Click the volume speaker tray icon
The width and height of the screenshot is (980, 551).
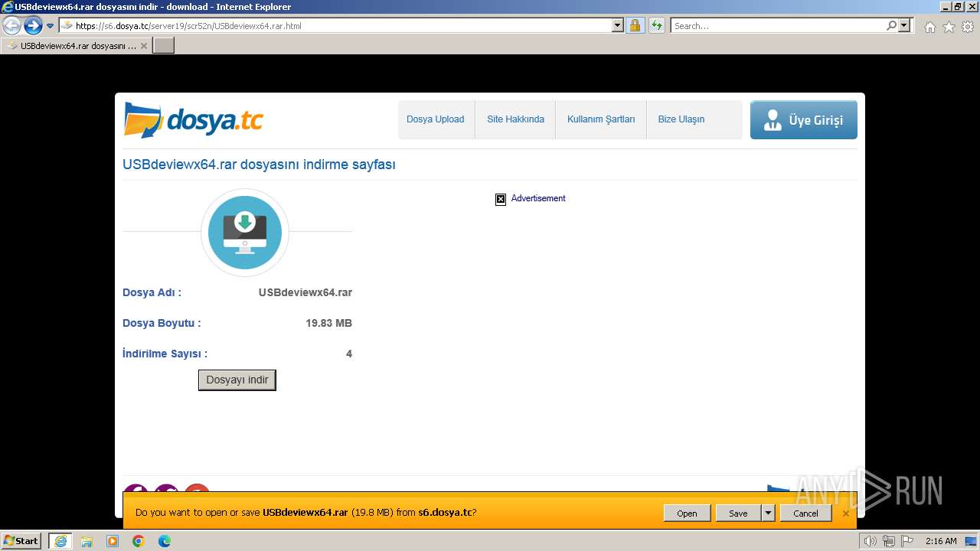[871, 541]
